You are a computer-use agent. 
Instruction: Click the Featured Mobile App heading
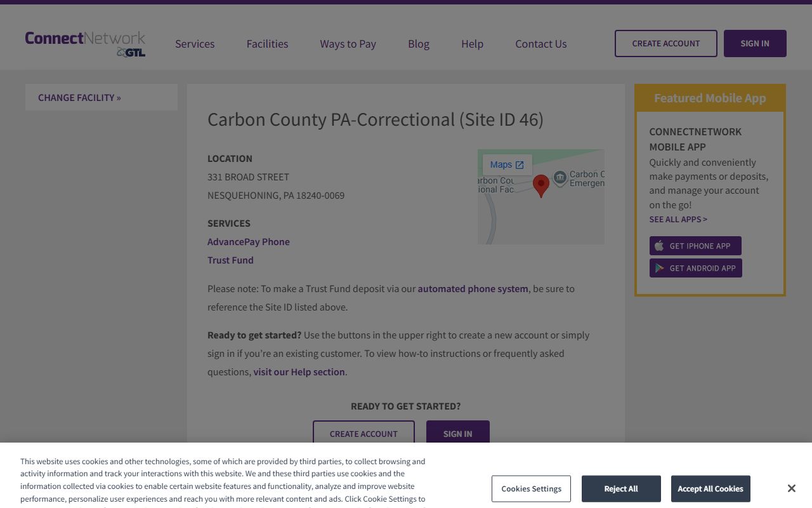point(710,98)
